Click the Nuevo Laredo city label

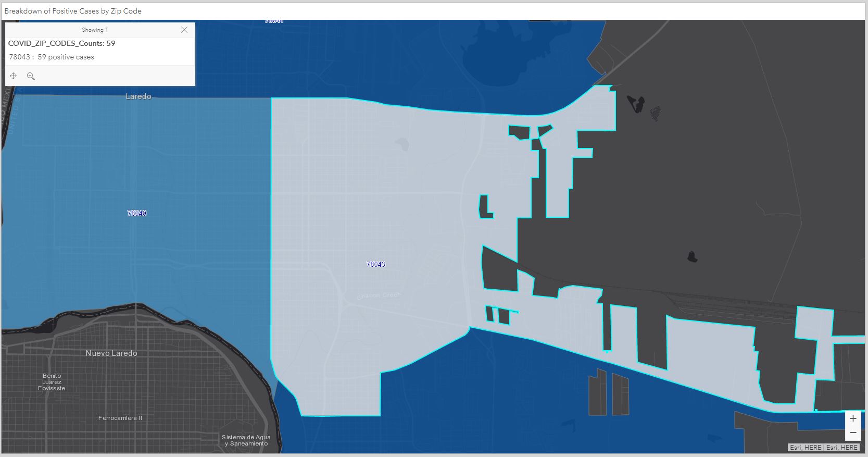[111, 353]
